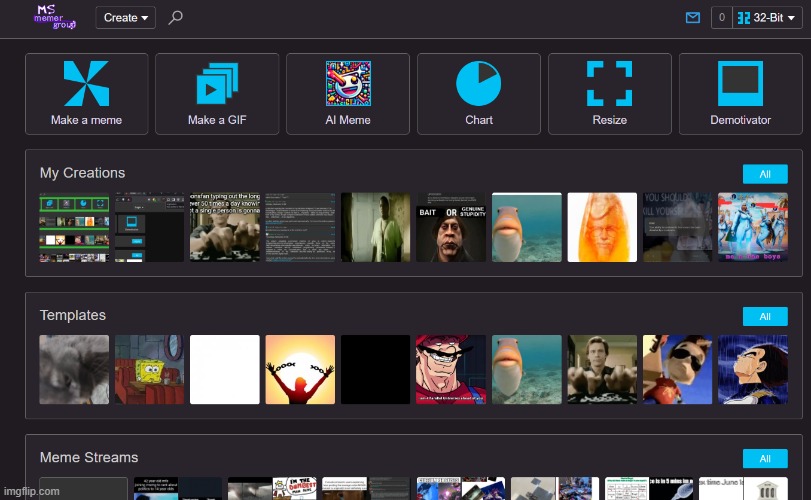Image resolution: width=811 pixels, height=500 pixels.
Task: Click the Chart pie icon
Action: tap(478, 83)
